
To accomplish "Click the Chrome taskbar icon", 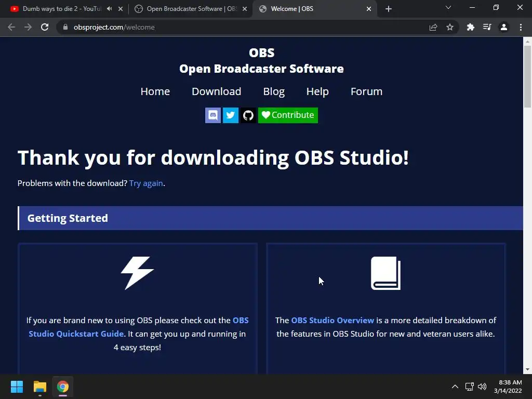I will (x=63, y=387).
